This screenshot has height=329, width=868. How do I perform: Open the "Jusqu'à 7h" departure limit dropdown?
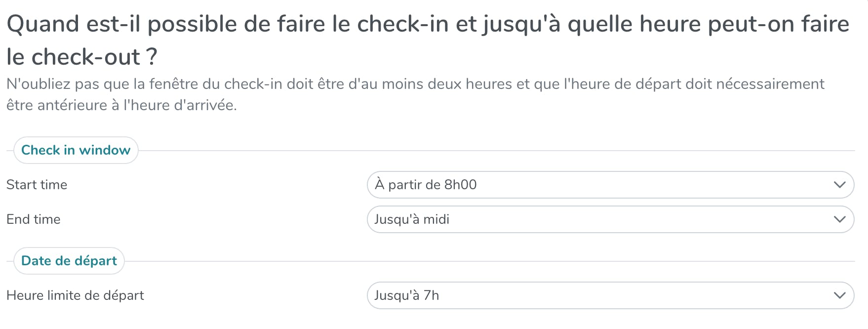(610, 295)
